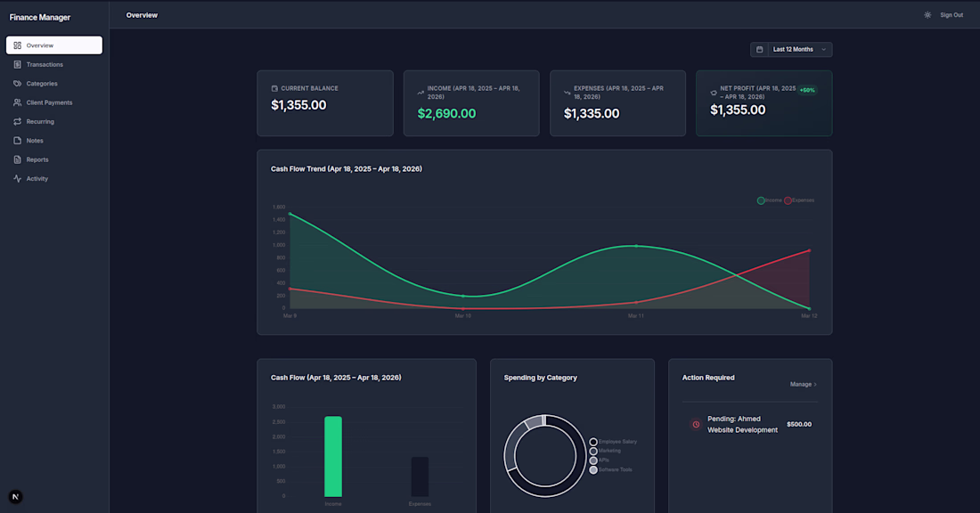Click the Transactions sidebar icon
The image size is (980, 513).
pos(18,64)
